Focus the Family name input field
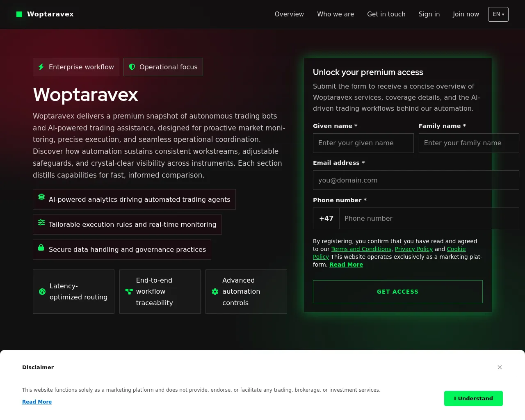Screen dimensions: 525x420 [469, 143]
